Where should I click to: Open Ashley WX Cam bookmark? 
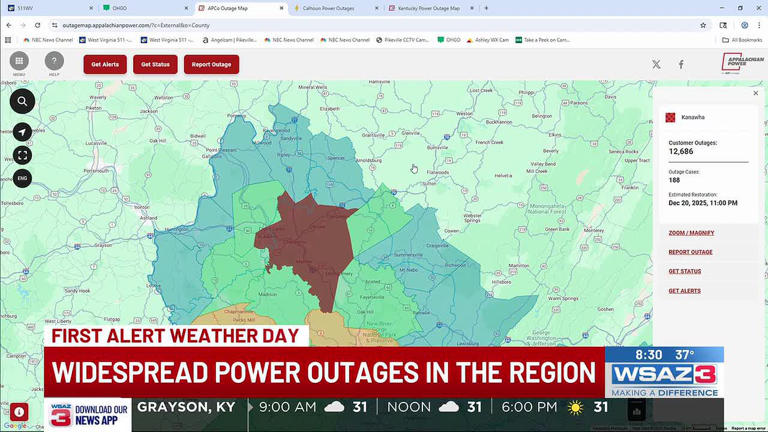click(x=488, y=40)
